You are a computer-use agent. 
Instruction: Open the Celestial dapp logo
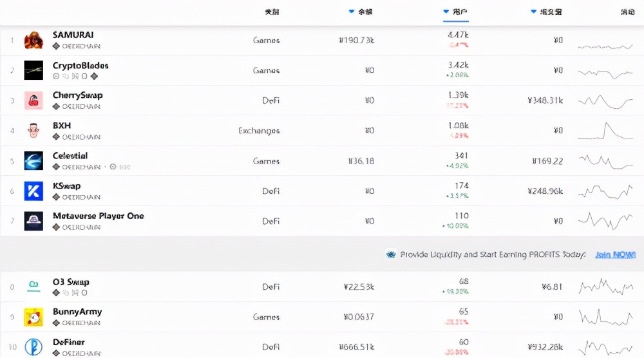click(x=33, y=161)
